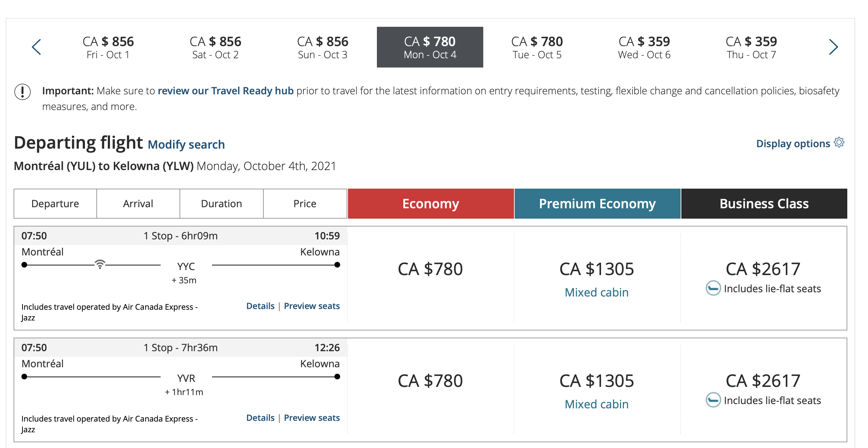
Task: Choose CA $2617 Business fare on YYC flight
Action: click(x=763, y=269)
